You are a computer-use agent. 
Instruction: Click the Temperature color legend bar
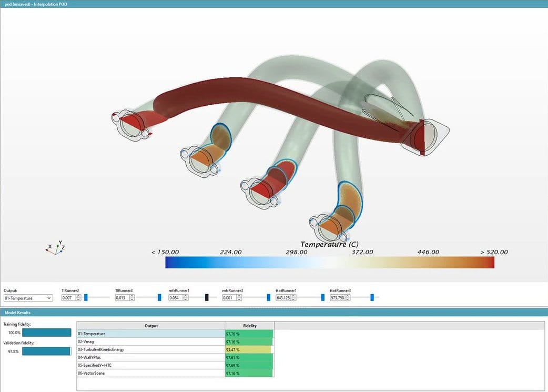click(330, 262)
